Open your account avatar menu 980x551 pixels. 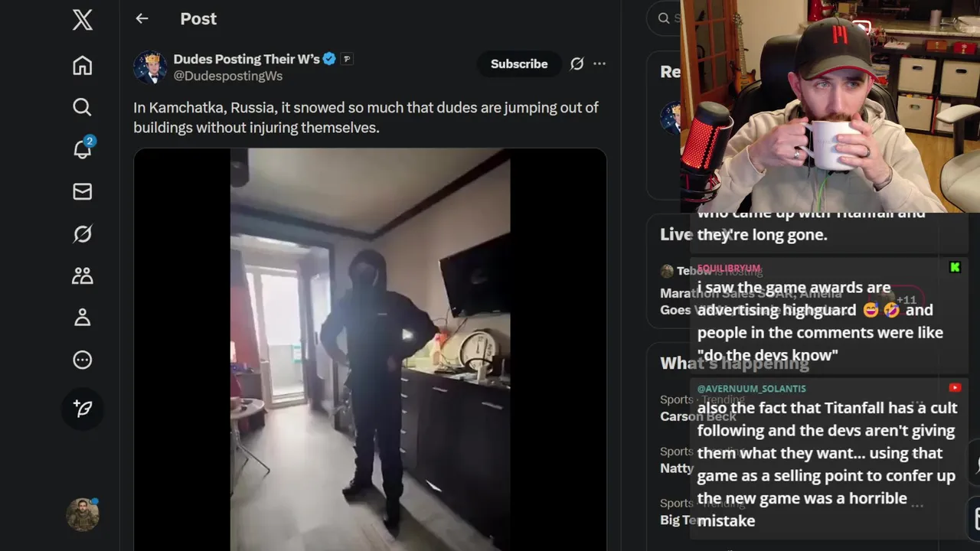(83, 514)
